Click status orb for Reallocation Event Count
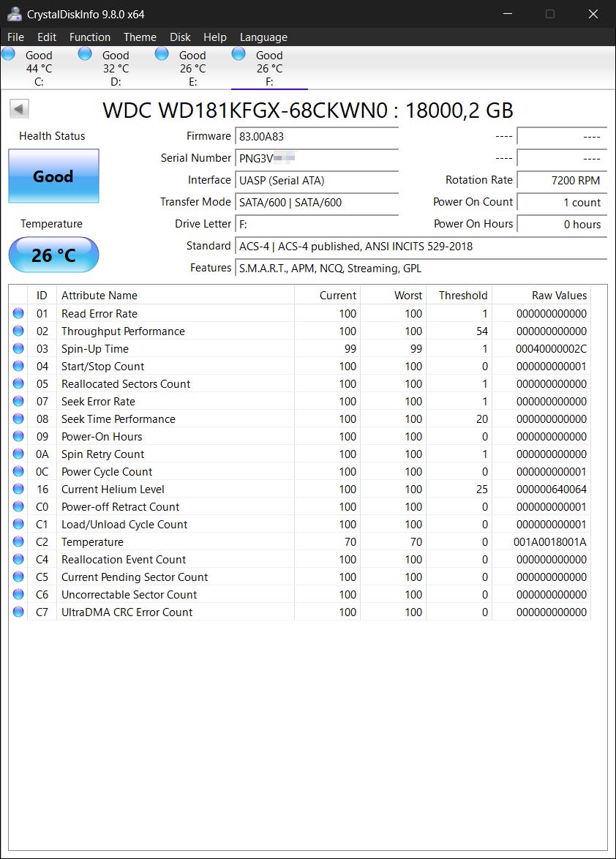Screen dimensions: 616x859 tap(18, 559)
